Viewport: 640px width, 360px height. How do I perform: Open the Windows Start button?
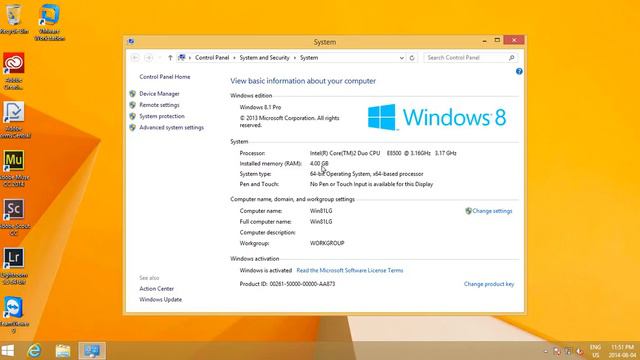(8, 351)
